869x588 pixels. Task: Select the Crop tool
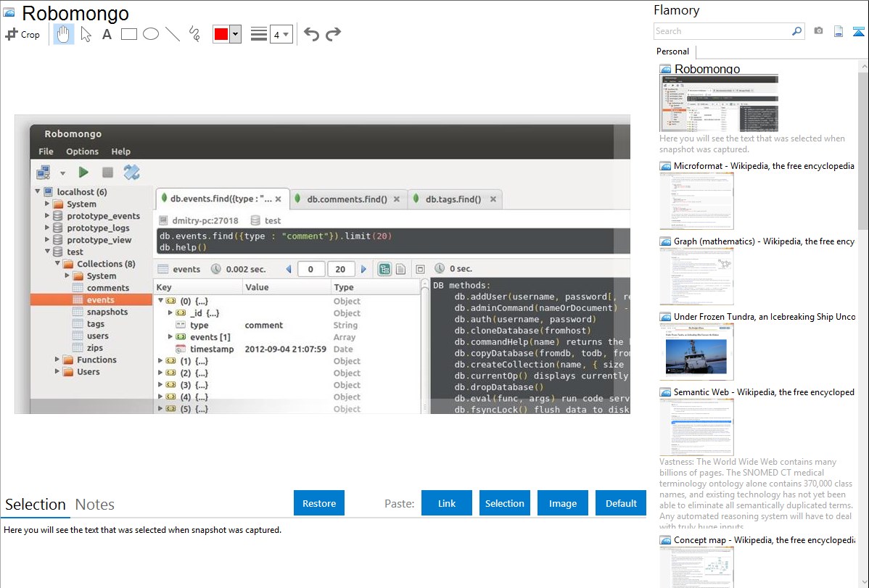tap(22, 34)
